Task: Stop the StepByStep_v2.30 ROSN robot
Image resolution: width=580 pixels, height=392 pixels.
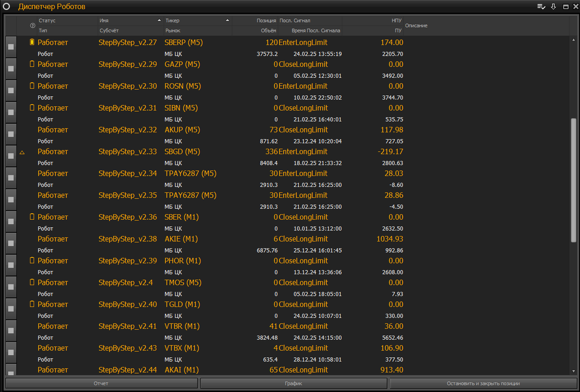Action: (11, 90)
